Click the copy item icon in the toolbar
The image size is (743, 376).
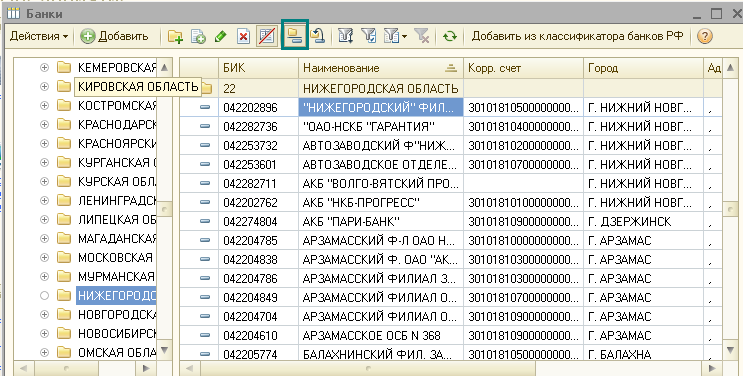198,37
